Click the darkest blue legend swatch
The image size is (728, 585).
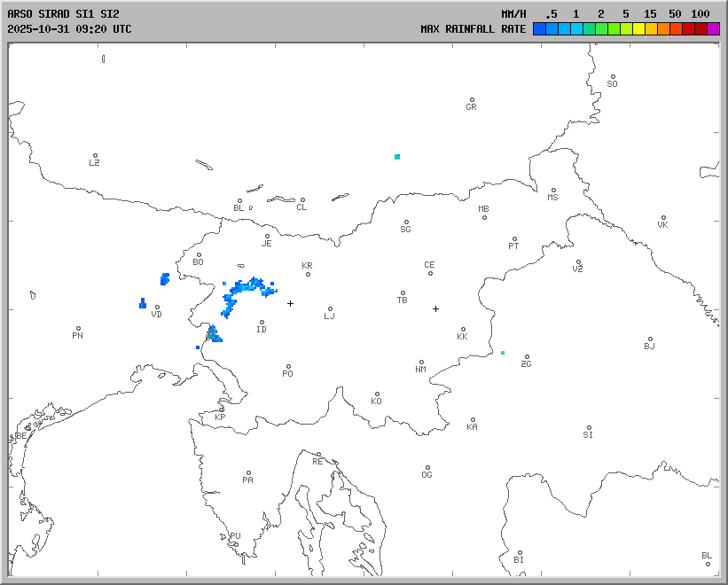(539, 29)
